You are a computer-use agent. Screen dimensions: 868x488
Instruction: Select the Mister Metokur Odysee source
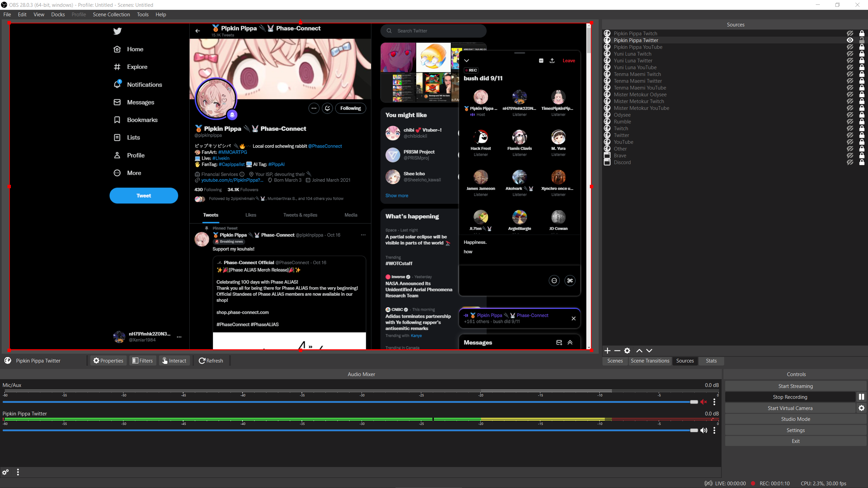[640, 94]
